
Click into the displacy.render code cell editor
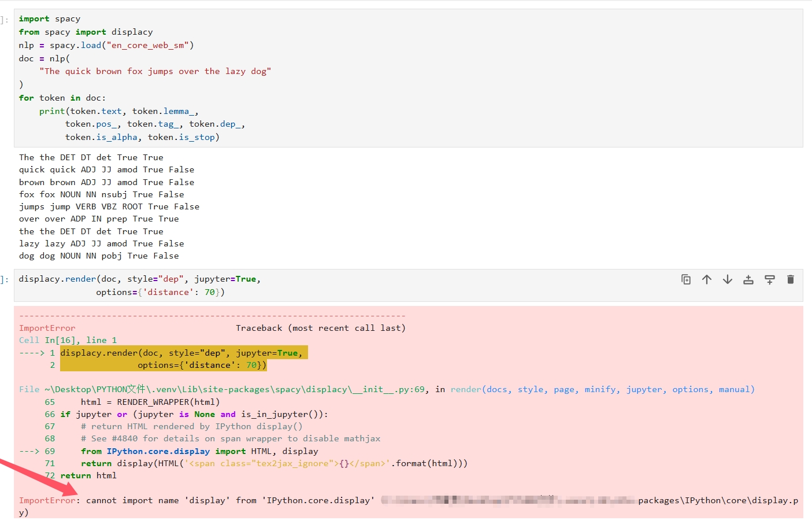[408, 285]
